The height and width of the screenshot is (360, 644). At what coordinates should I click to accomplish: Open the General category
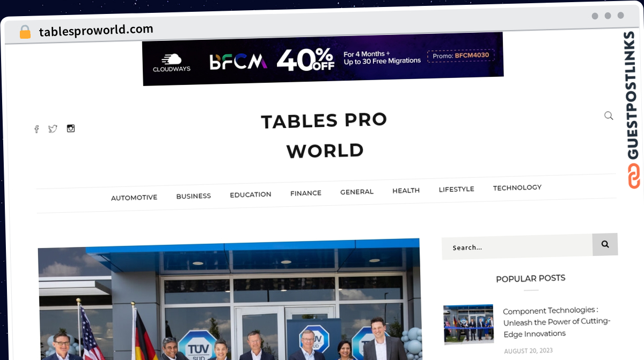click(357, 192)
